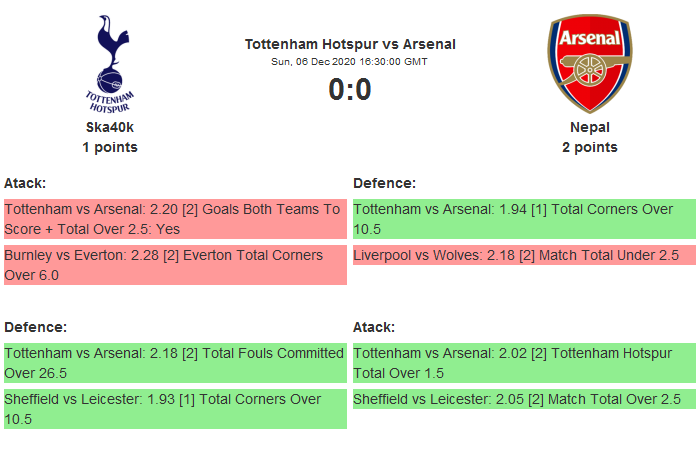700x460 pixels.
Task: Click the Nepal 2 points label
Action: click(x=590, y=147)
